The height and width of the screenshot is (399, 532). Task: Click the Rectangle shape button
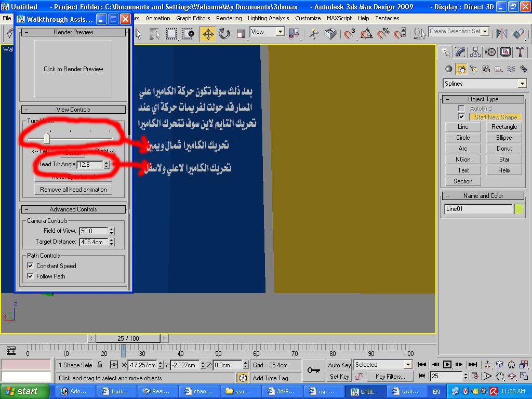click(504, 127)
